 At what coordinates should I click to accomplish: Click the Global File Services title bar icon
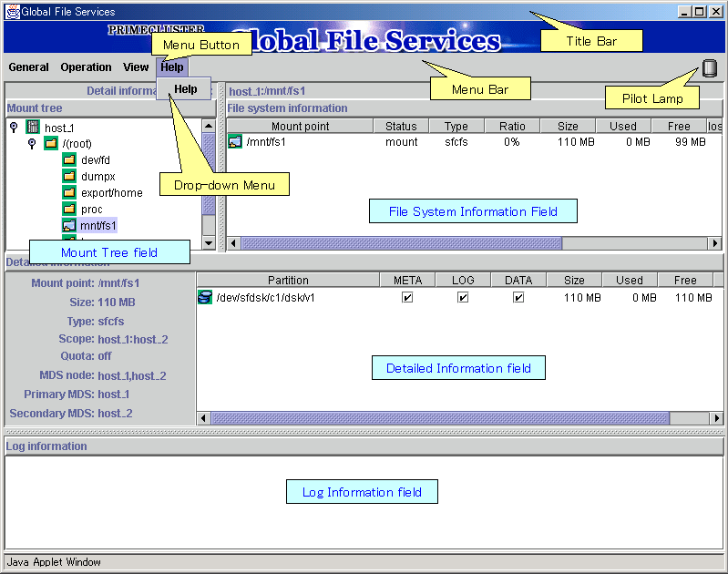click(13, 12)
